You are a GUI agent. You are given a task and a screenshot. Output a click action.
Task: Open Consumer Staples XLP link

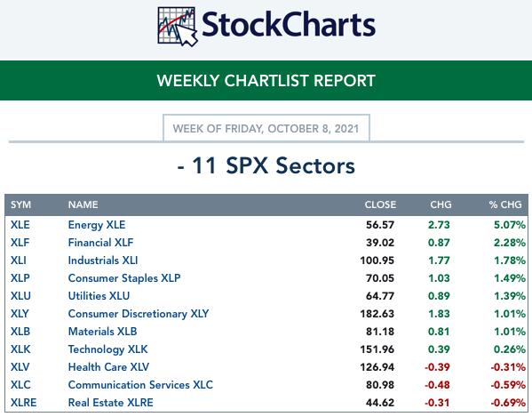(124, 278)
